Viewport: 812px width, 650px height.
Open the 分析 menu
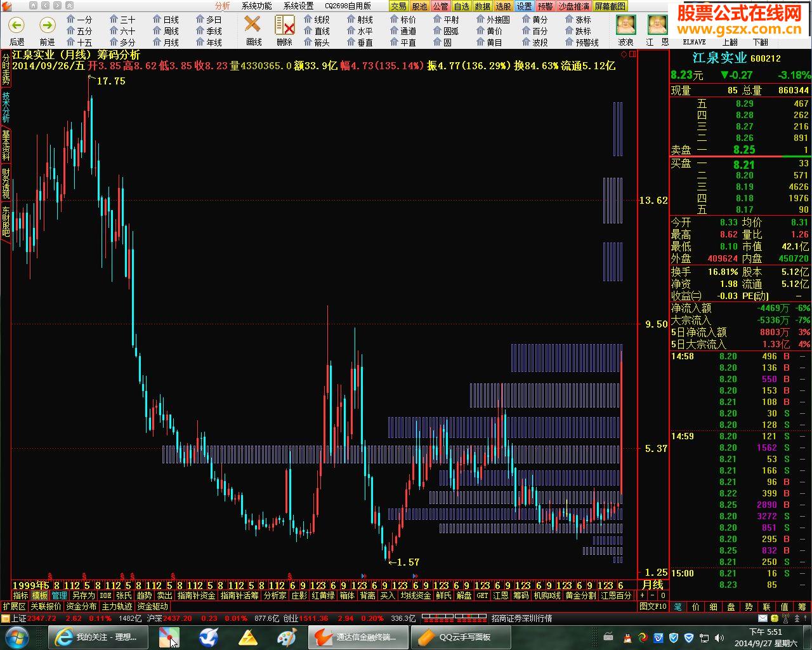(x=222, y=6)
